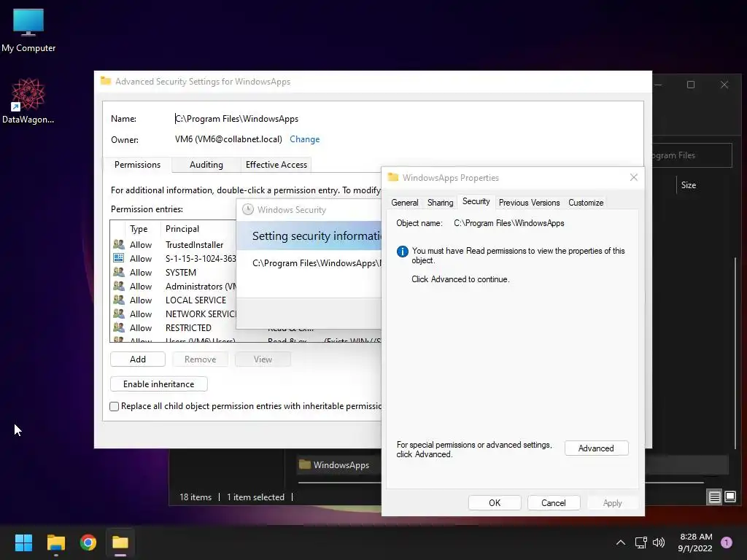Click the Advanced button in Properties
The height and width of the screenshot is (560, 747).
(596, 448)
